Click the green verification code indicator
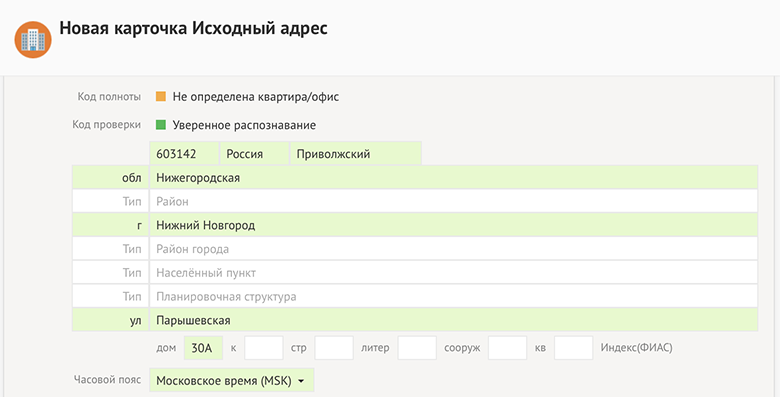This screenshot has height=397, width=780. pos(161,125)
